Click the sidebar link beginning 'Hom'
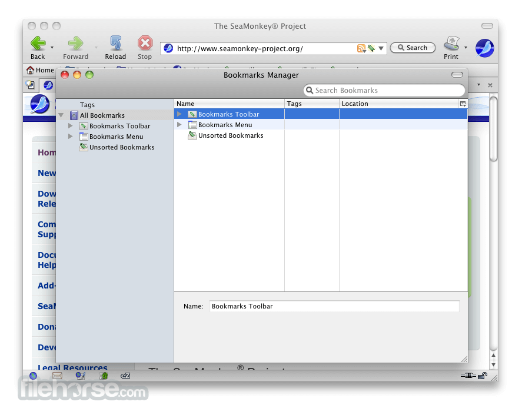The width and height of the screenshot is (532, 418). pyautogui.click(x=46, y=152)
